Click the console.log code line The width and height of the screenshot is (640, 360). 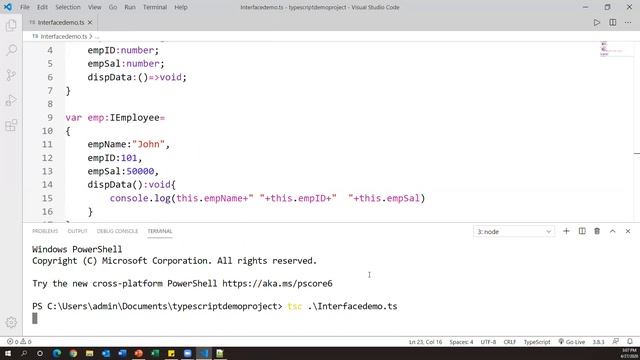(x=267, y=198)
